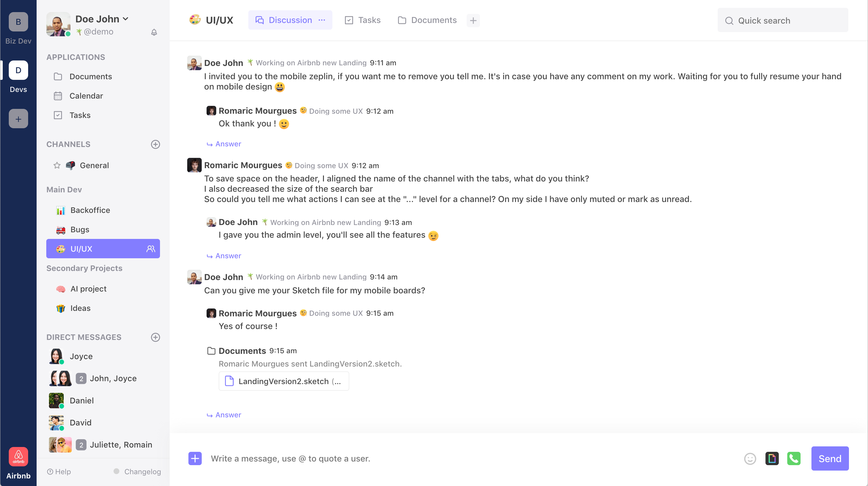Open the GIF picker
The image size is (868, 486).
pos(772,459)
